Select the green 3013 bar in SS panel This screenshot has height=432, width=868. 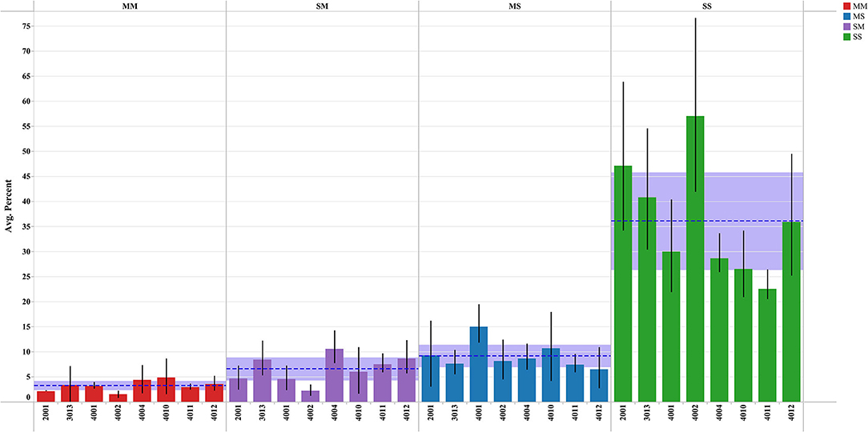click(x=646, y=299)
